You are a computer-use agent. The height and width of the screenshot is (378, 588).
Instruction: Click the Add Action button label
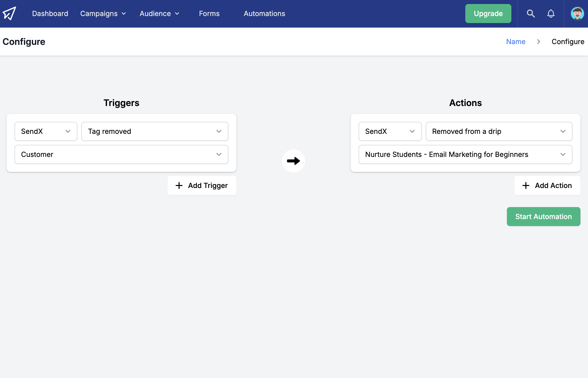click(x=553, y=185)
